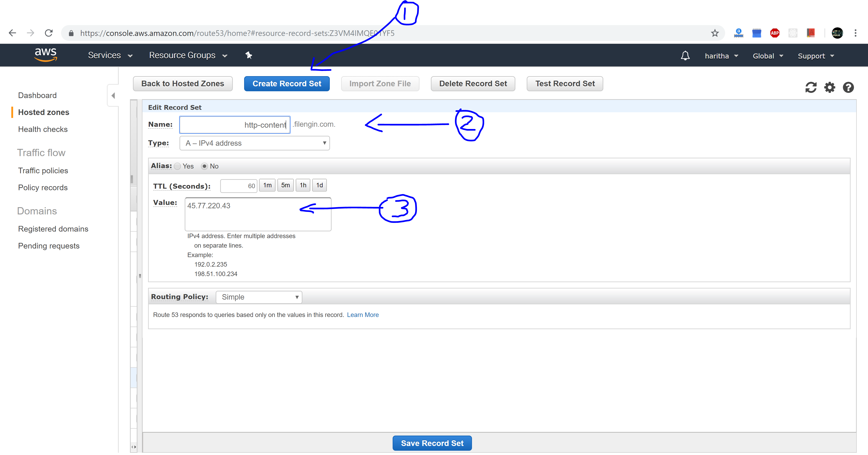Click Back to Hosted Zones button
The image size is (868, 455).
click(183, 84)
